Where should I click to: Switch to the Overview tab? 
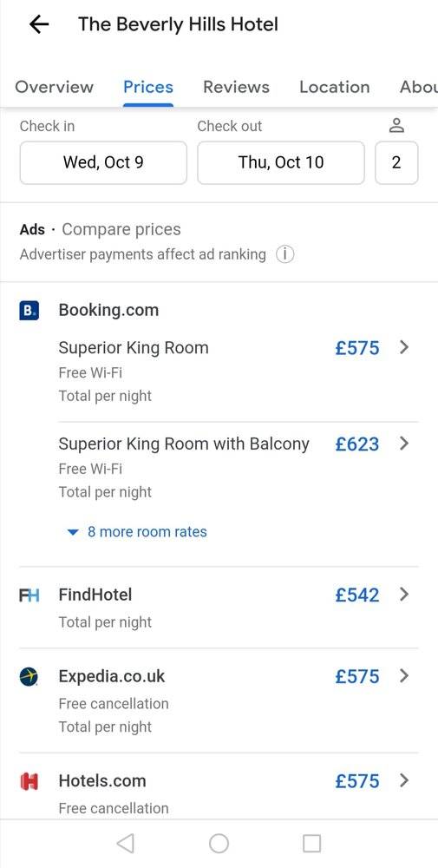coord(54,87)
